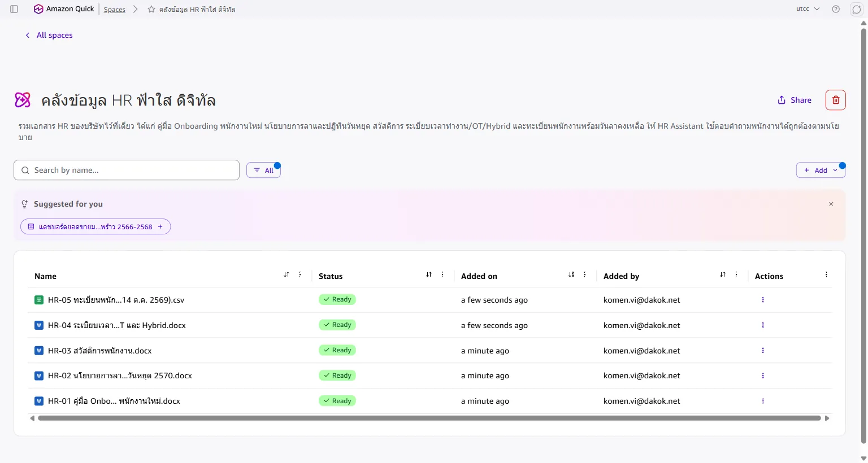This screenshot has height=463, width=868.
Task: Open Actions column options menu
Action: click(826, 274)
